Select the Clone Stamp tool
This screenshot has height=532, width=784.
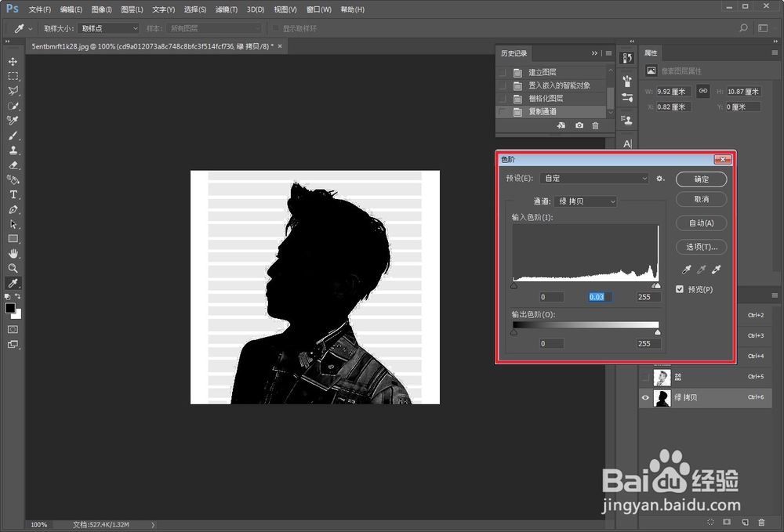[13, 150]
